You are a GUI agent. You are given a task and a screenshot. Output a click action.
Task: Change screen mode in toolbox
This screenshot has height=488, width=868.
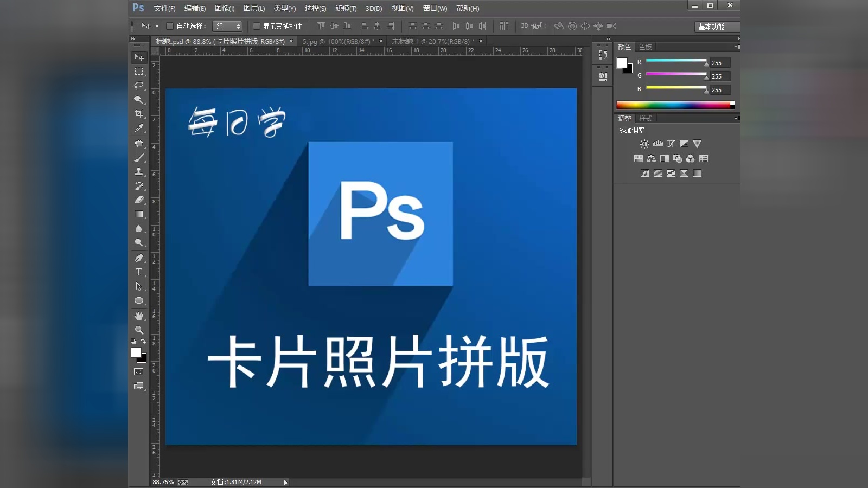139,386
